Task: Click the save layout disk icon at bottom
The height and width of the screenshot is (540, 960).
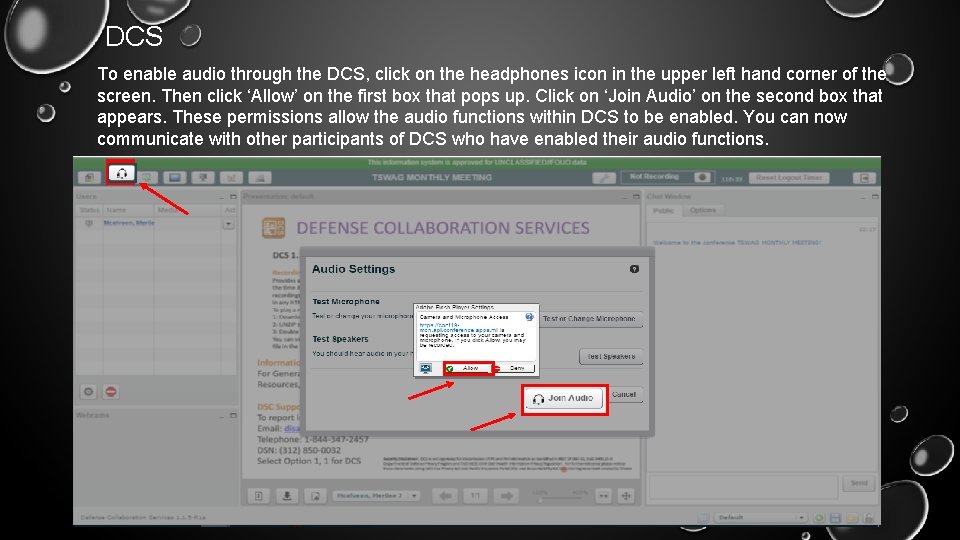Action: pos(836,518)
